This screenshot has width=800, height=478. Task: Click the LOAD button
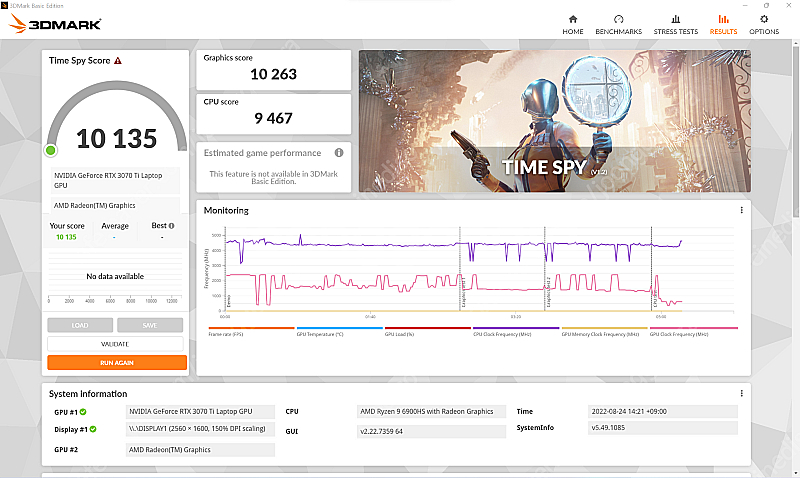pyautogui.click(x=80, y=325)
